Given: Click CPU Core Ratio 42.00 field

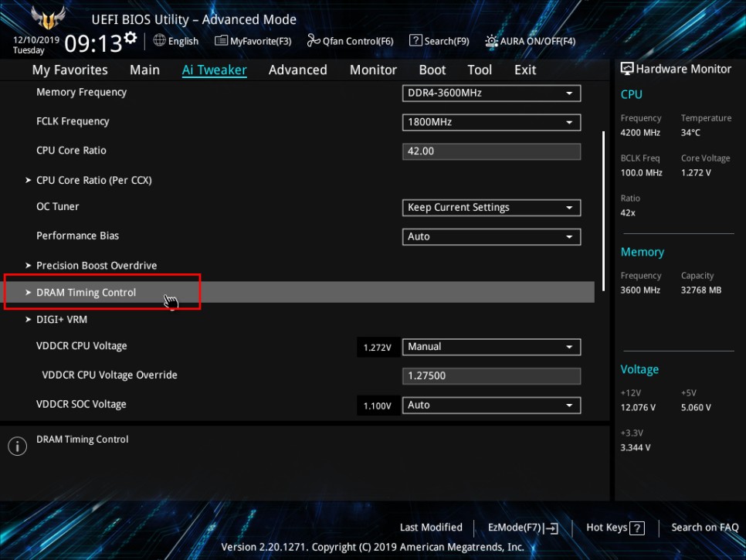Looking at the screenshot, I should [491, 151].
